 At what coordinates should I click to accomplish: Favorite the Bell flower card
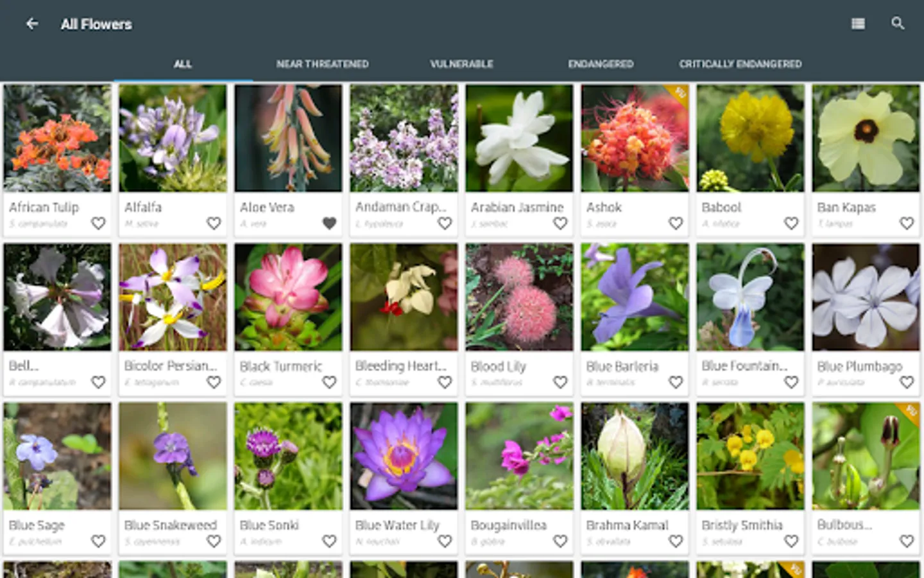pyautogui.click(x=98, y=382)
